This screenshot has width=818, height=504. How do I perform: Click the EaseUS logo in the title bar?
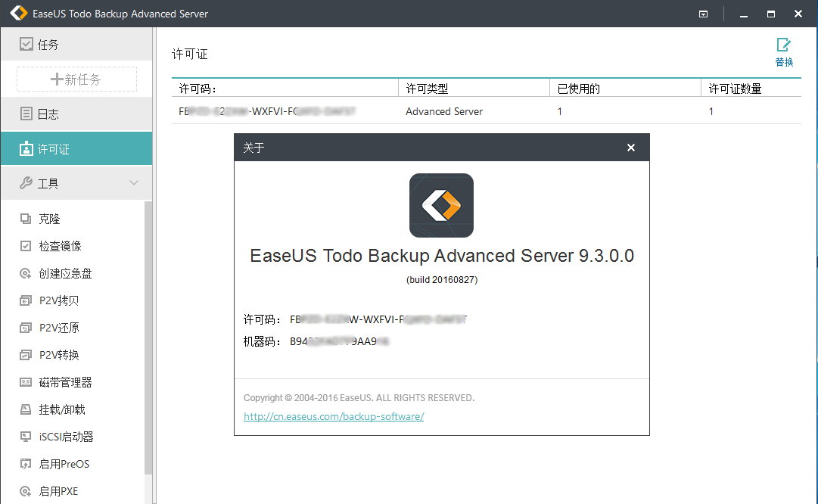point(19,13)
